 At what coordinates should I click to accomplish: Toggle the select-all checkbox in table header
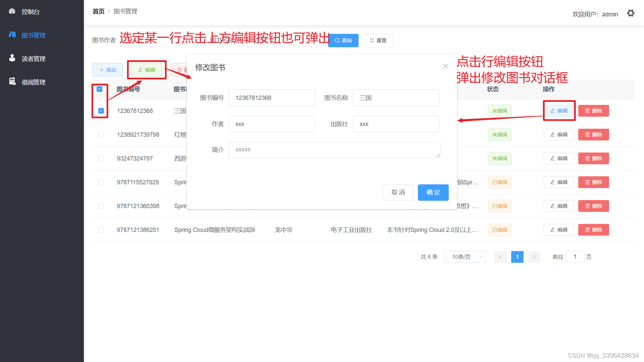(100, 89)
